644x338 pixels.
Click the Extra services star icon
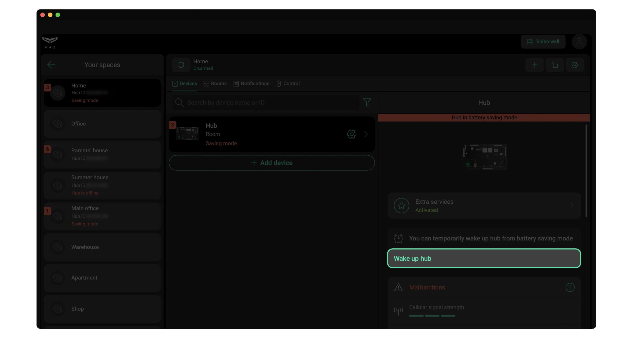coord(401,205)
